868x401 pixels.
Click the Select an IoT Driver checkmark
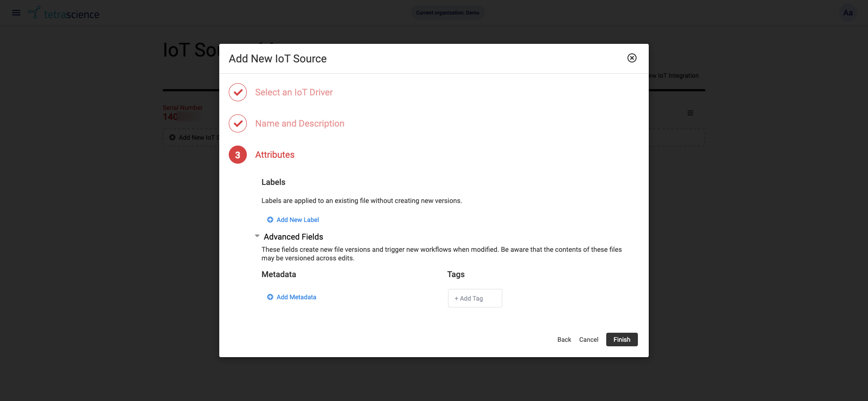tap(238, 92)
